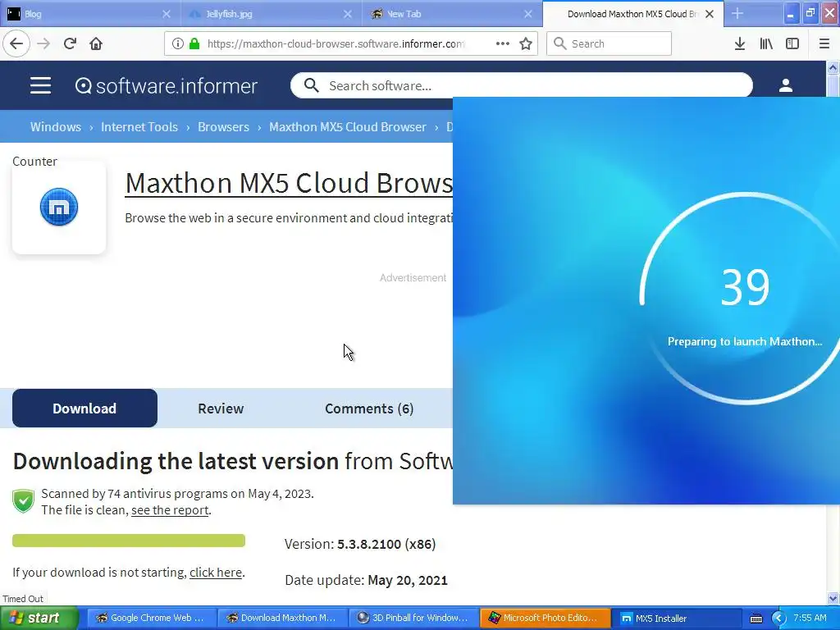The image size is (840, 630).
Task: Switch to Download Maxthon taskbar item
Action: pos(282,618)
